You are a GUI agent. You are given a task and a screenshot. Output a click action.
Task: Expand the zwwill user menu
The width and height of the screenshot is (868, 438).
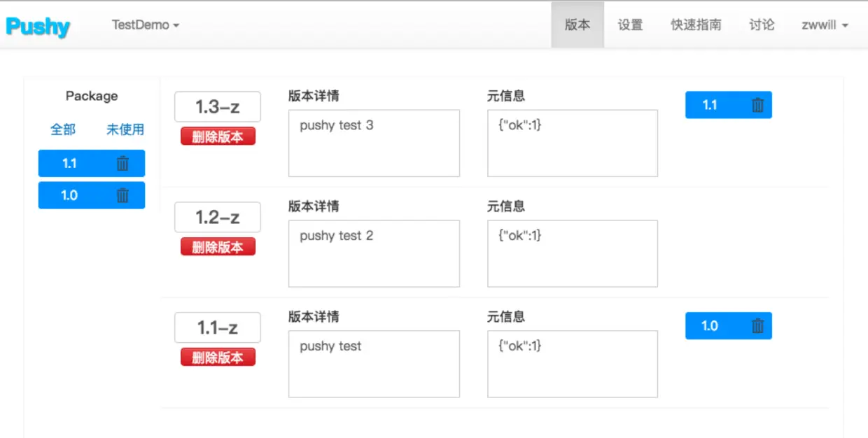tap(825, 24)
